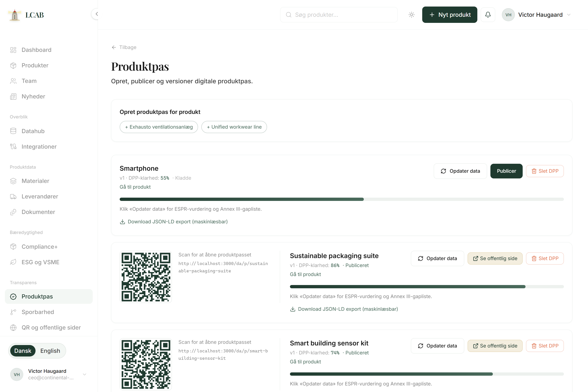The image size is (588, 392).
Task: Click the Integrationer icon
Action: pos(13,147)
